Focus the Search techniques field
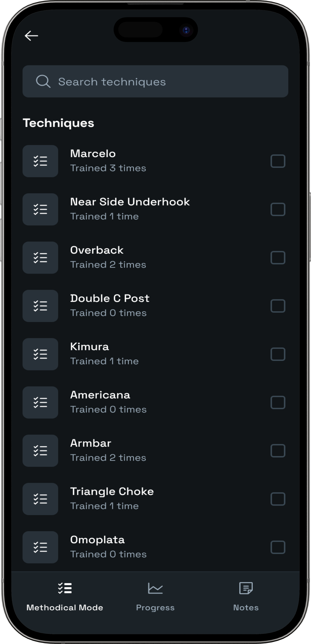 tap(160, 82)
